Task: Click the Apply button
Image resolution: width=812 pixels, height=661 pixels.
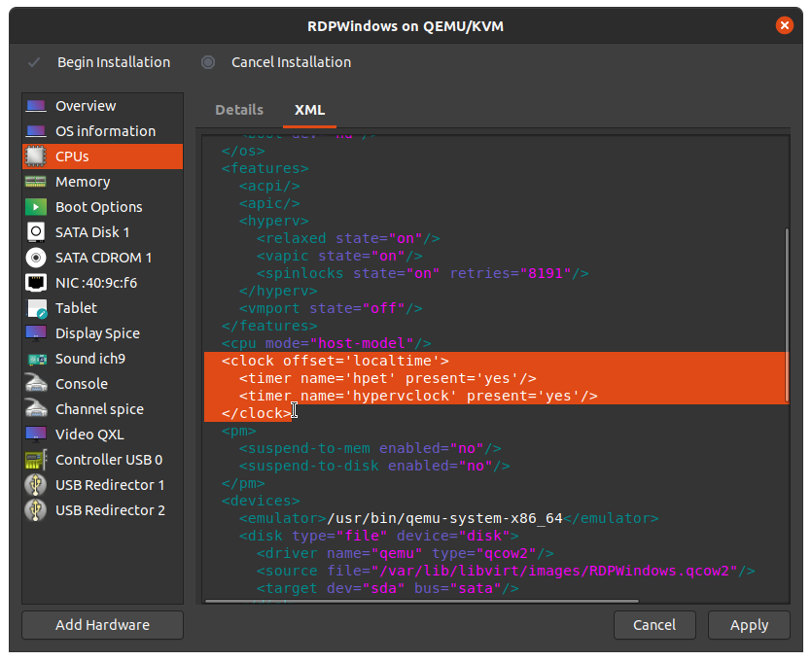Action: 749,625
